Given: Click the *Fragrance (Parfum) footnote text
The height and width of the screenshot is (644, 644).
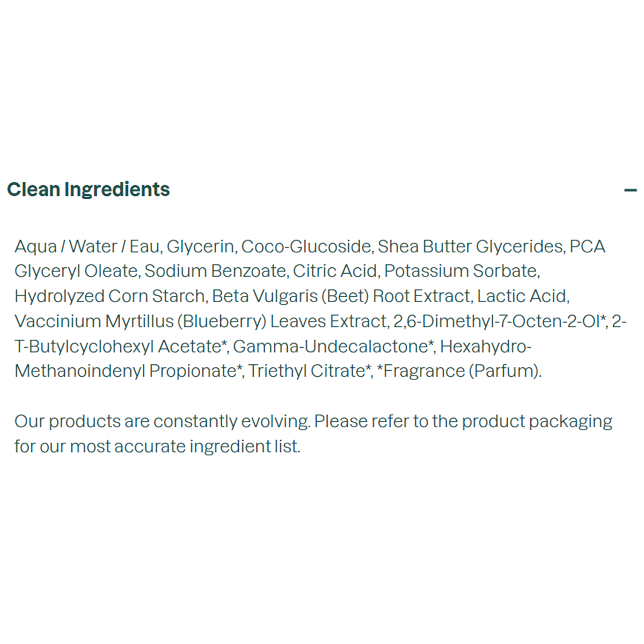Looking at the screenshot, I should (x=458, y=371).
